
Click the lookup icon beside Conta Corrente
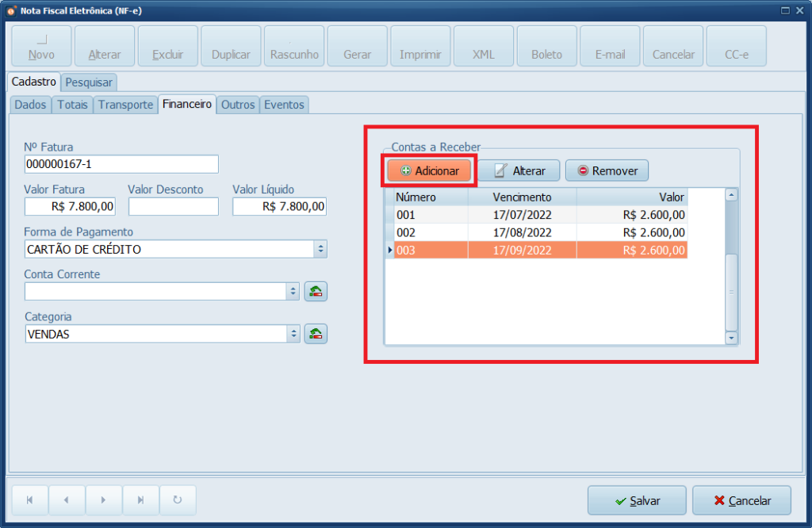(316, 291)
